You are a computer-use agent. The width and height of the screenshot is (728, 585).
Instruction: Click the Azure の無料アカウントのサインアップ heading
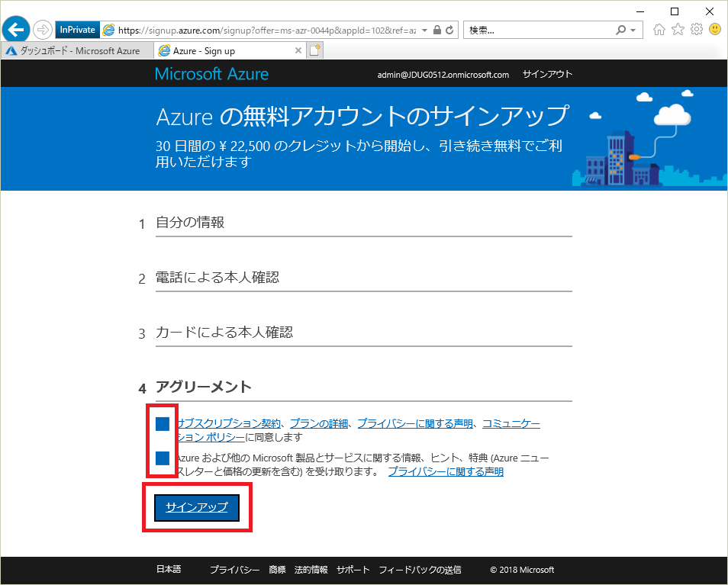click(362, 116)
